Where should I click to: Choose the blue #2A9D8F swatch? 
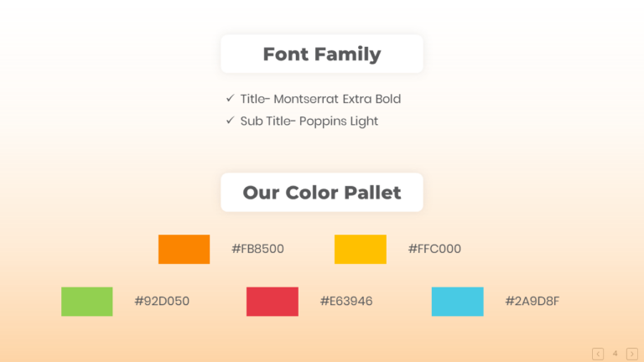click(x=458, y=302)
